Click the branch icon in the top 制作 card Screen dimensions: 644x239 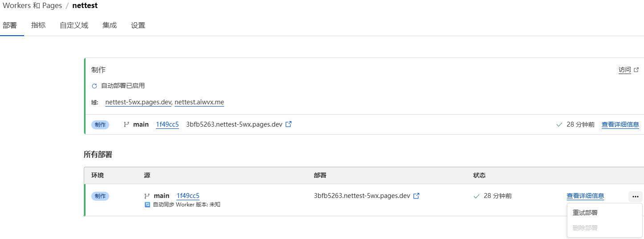126,124
